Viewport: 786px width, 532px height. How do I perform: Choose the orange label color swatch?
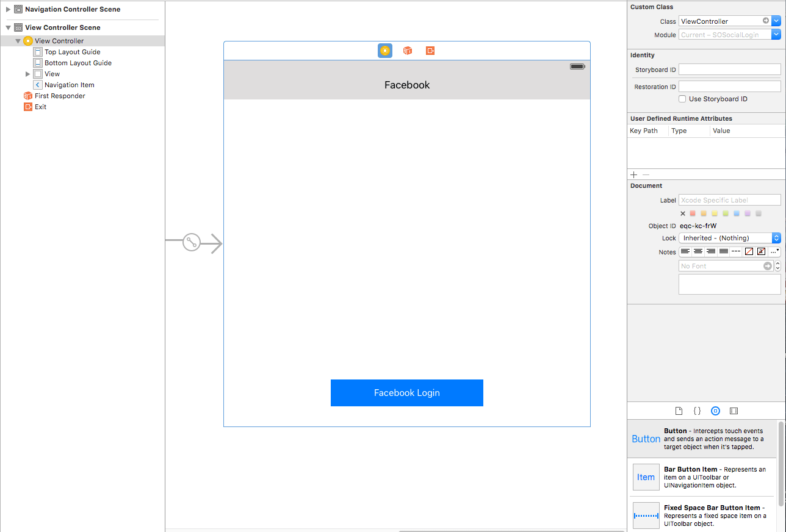(x=704, y=214)
